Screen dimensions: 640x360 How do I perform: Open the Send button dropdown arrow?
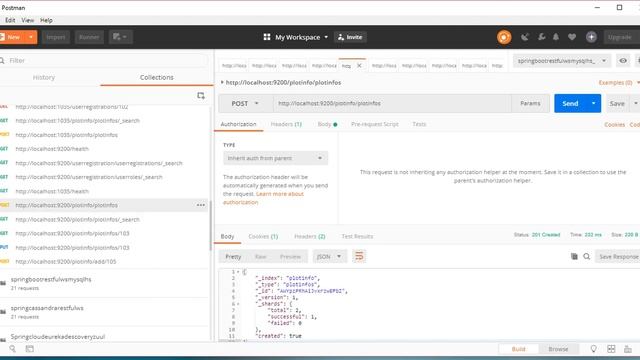(593, 104)
